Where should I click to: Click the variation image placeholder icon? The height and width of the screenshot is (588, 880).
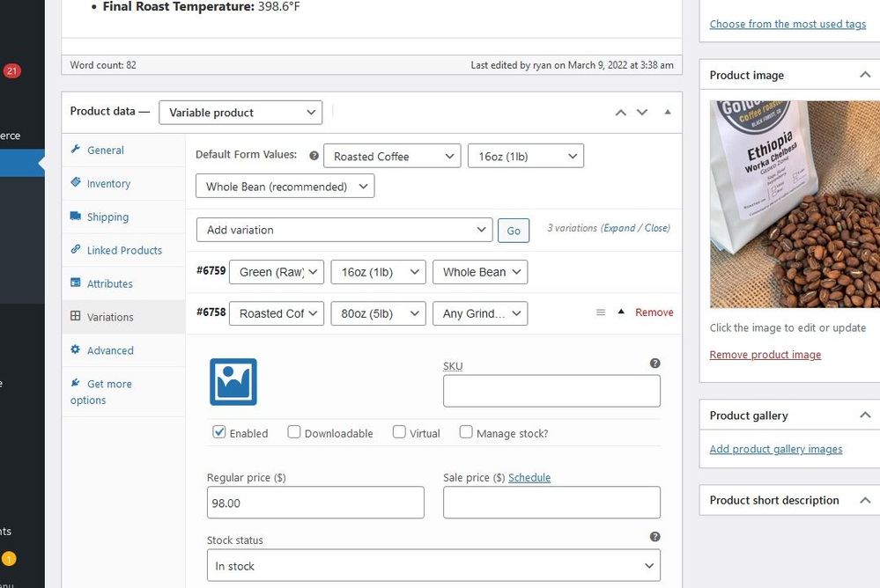coord(233,381)
